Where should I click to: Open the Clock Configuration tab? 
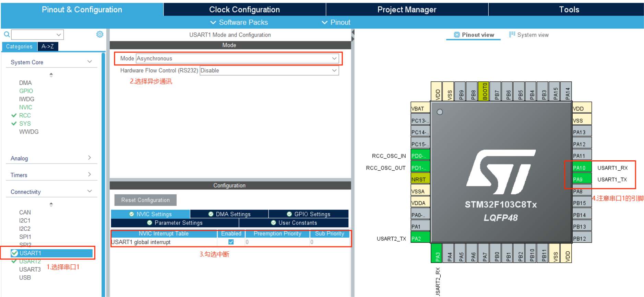coord(244,10)
